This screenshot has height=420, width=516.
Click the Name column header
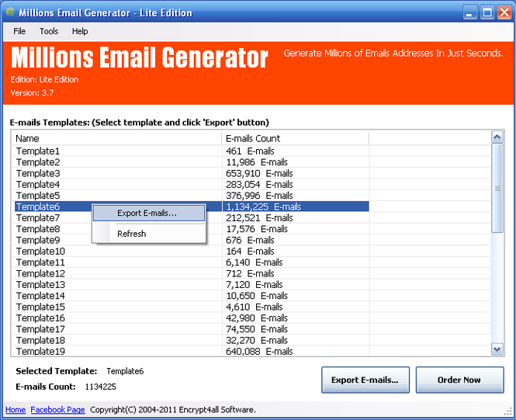click(117, 138)
